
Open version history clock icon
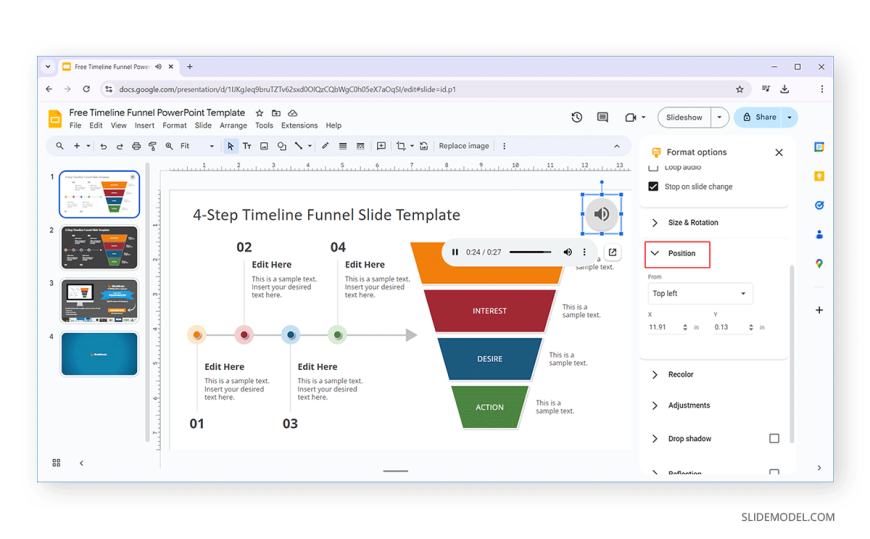click(x=576, y=117)
